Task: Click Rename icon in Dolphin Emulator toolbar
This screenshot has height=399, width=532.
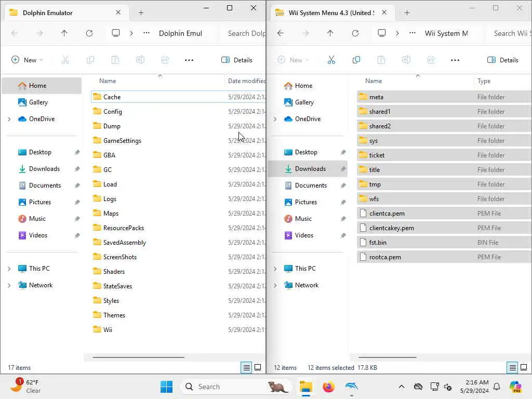Action: coord(140,60)
